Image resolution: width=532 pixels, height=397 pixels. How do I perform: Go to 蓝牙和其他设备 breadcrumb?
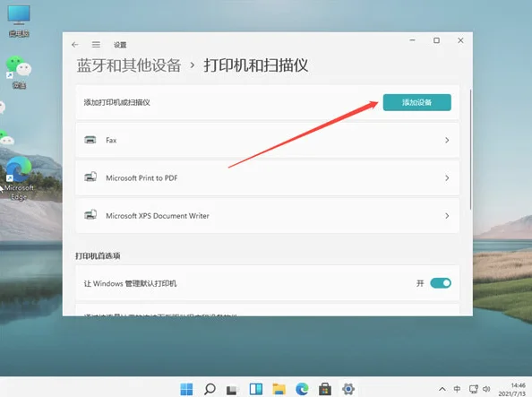pyautogui.click(x=129, y=65)
